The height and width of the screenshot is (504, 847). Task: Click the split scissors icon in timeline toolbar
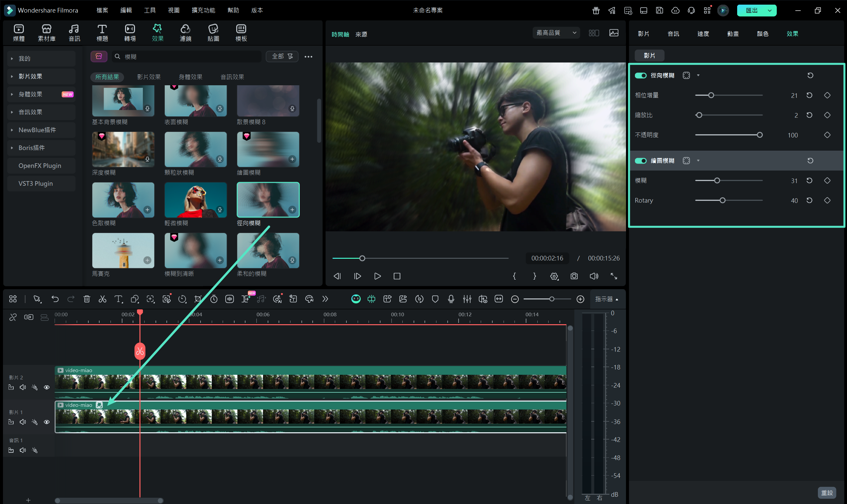[x=102, y=299]
